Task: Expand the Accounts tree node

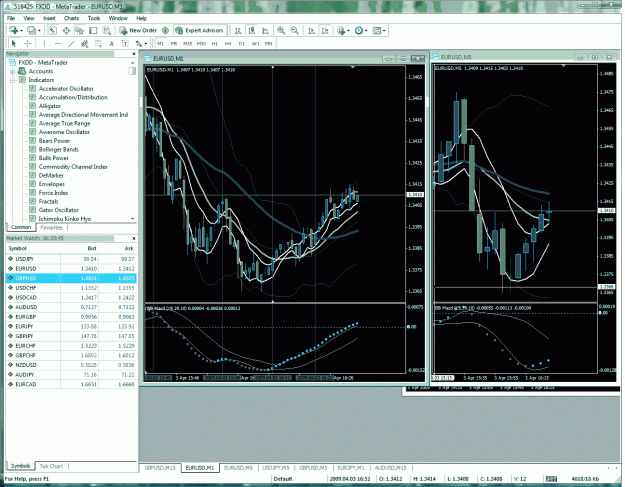Action: coord(12,71)
